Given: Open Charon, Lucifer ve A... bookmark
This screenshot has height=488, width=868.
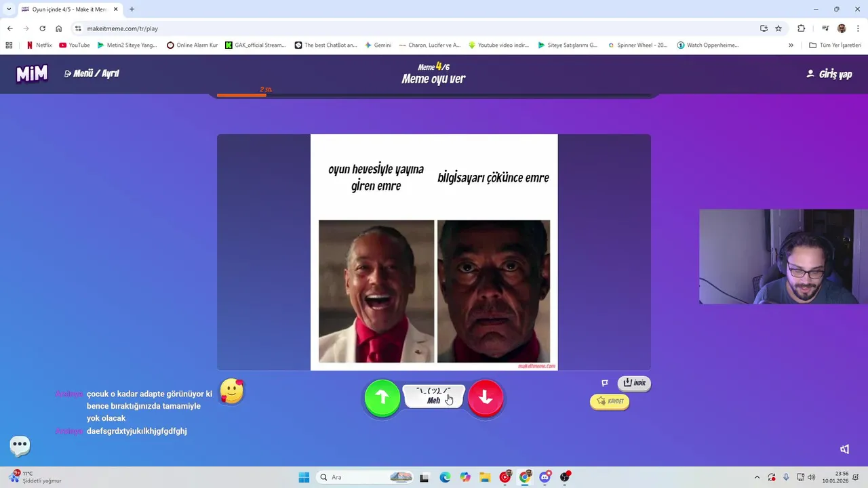Looking at the screenshot, I should coord(429,45).
